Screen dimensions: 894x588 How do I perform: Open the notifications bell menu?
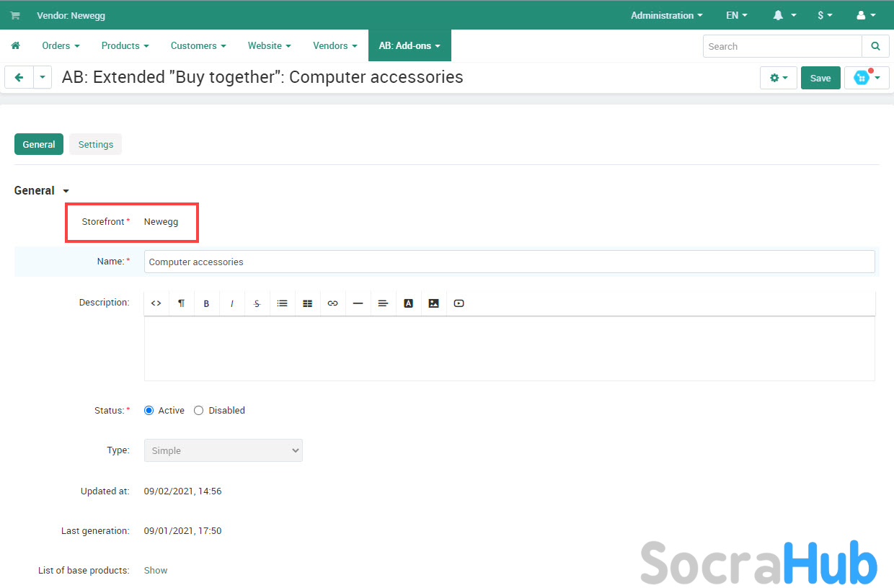[x=784, y=15]
